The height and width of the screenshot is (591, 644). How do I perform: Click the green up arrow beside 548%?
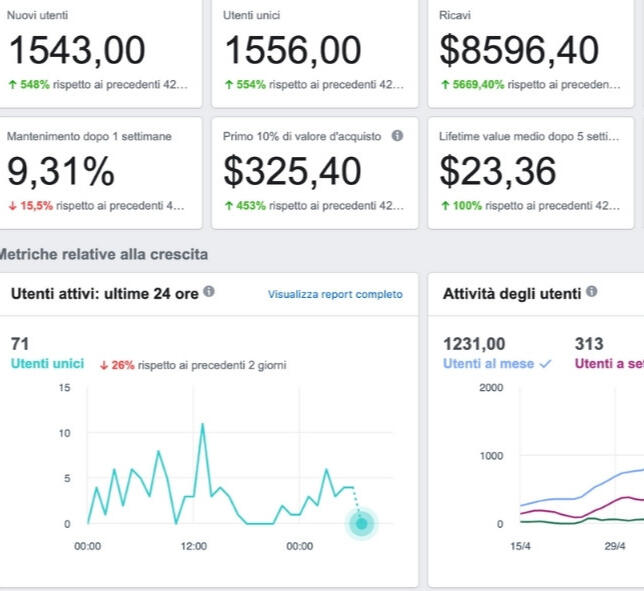pos(12,85)
